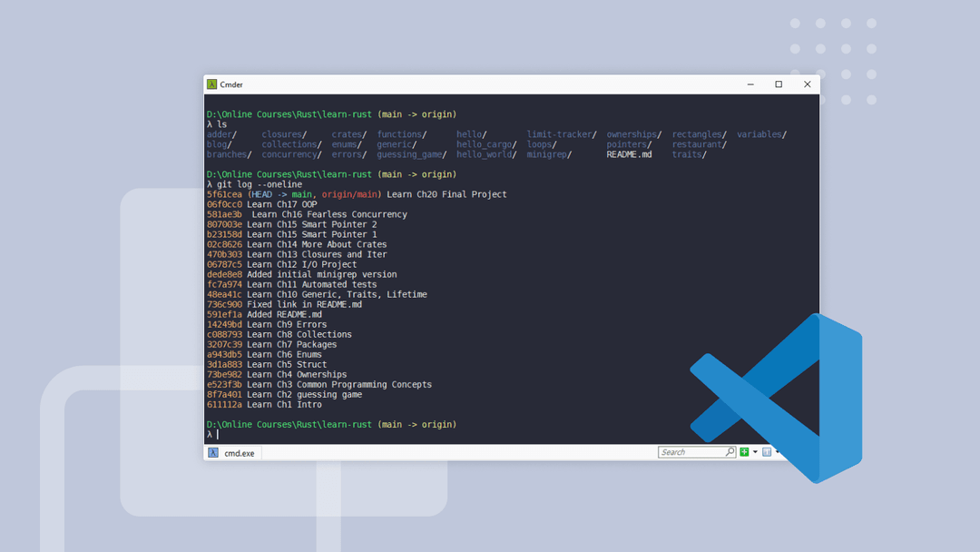
Task: Click the λ icon on the cmd.exe tab
Action: pyautogui.click(x=211, y=452)
